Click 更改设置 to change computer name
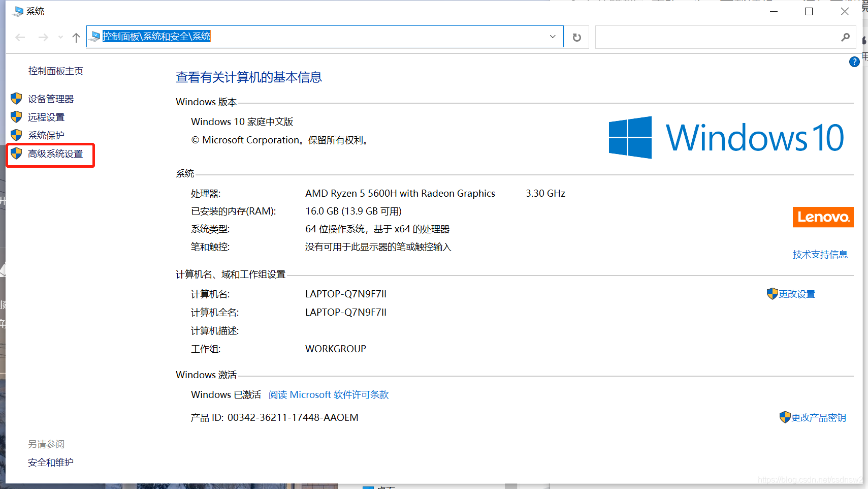This screenshot has height=489, width=868. [797, 294]
